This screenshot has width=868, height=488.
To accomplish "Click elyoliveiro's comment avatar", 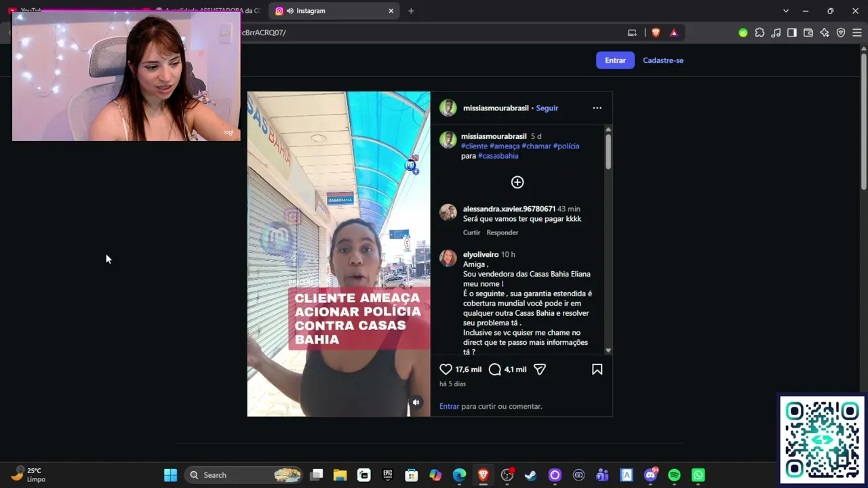I will click(448, 258).
